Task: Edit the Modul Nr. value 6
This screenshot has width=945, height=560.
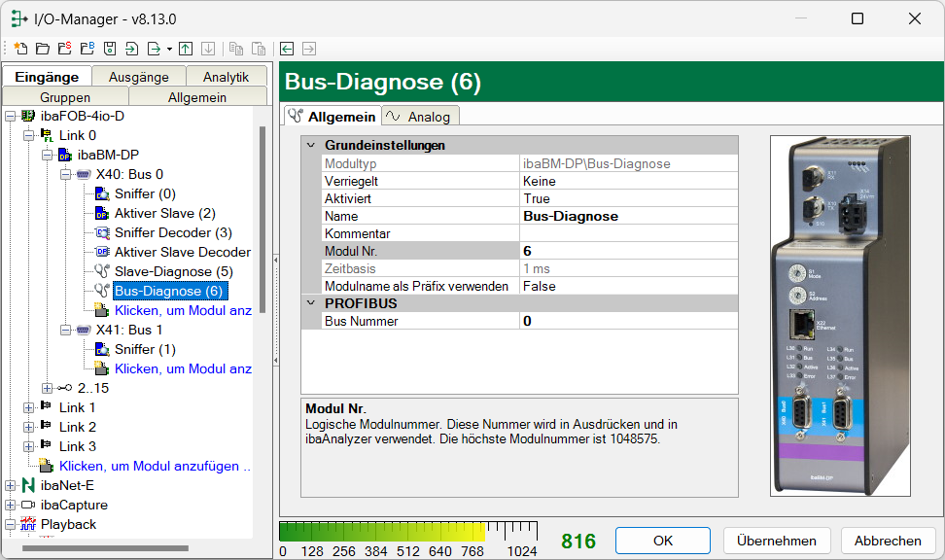Action: (x=629, y=251)
